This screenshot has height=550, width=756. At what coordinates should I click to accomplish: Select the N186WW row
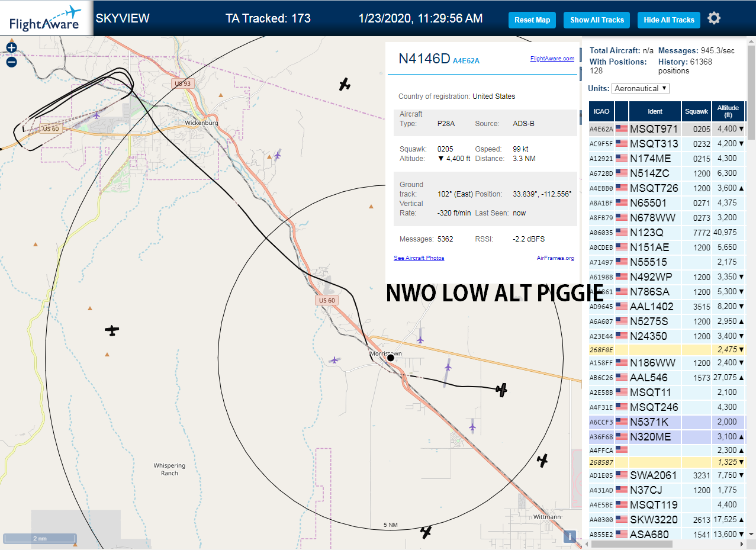[667, 362]
